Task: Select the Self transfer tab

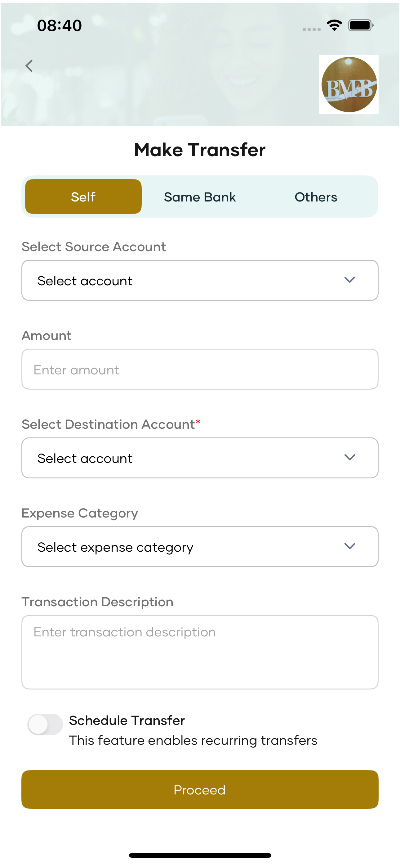Action: (83, 197)
